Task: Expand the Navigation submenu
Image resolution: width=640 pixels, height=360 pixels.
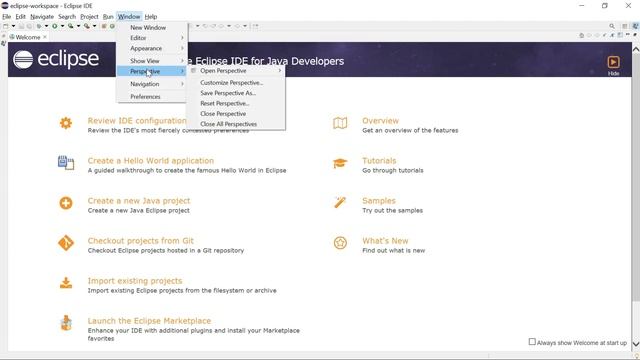Action: tap(152, 84)
